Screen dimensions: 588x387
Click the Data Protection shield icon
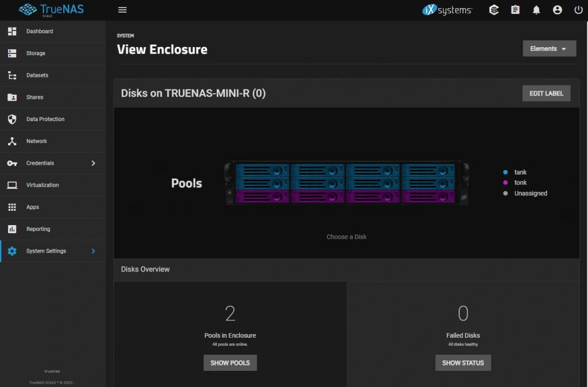[12, 119]
